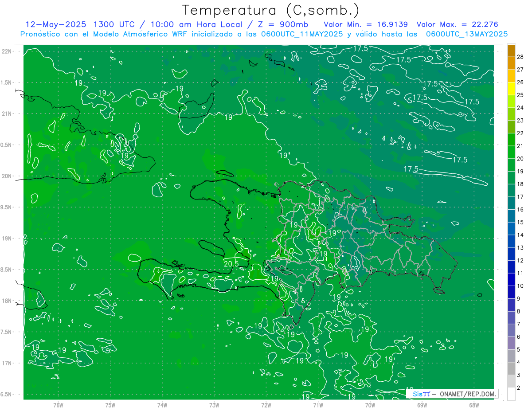Click the '7' color scale label
Image resolution: width=532 pixels, height=411 pixels.
(519, 324)
